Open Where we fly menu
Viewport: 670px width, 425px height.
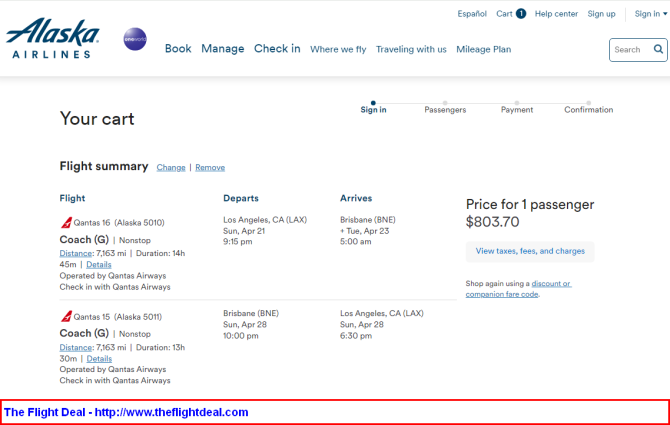click(338, 50)
